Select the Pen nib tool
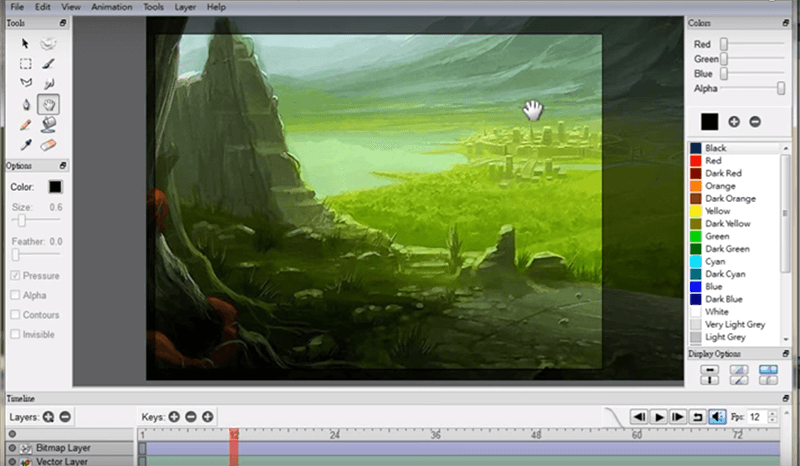Image resolution: width=800 pixels, height=466 pixels. (x=26, y=105)
